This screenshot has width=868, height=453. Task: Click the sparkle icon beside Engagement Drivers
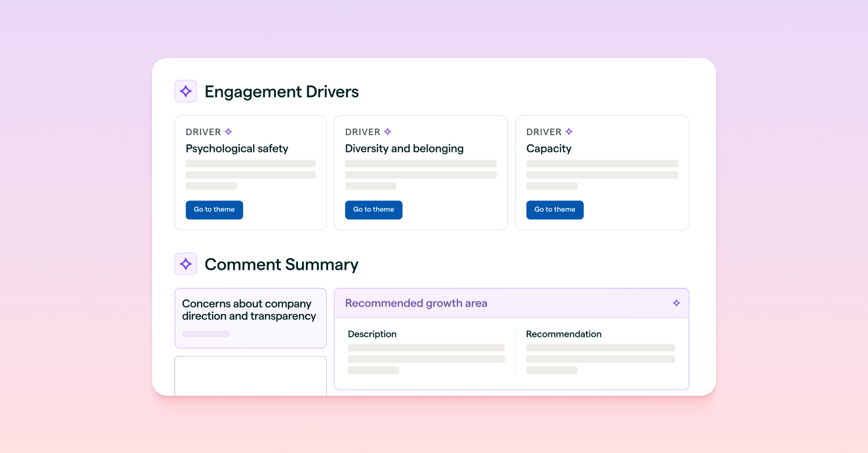(186, 91)
